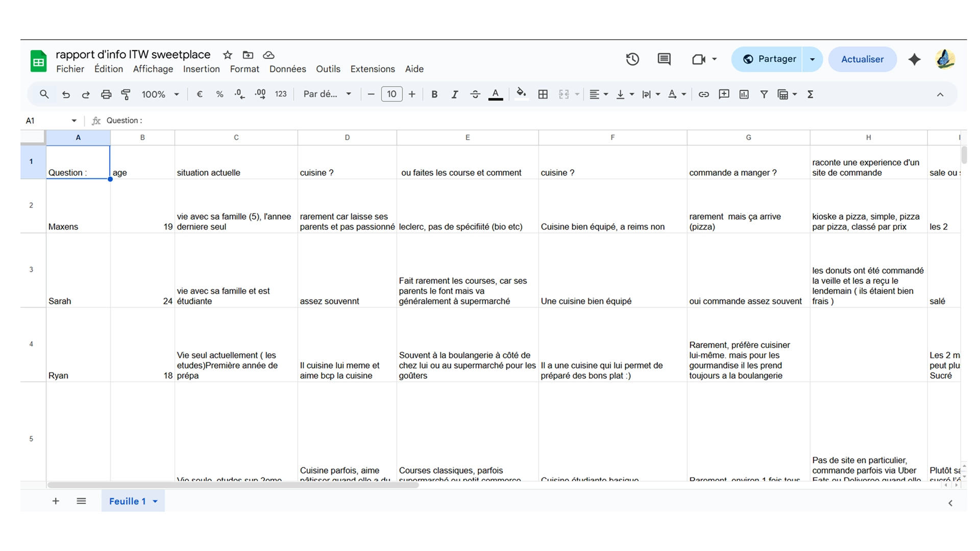Create a filter

pyautogui.click(x=764, y=94)
